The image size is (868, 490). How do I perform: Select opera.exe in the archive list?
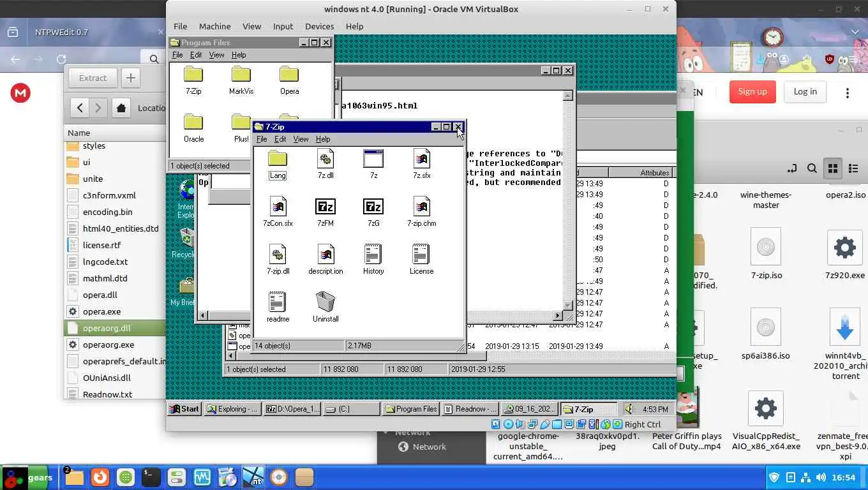pos(115,311)
